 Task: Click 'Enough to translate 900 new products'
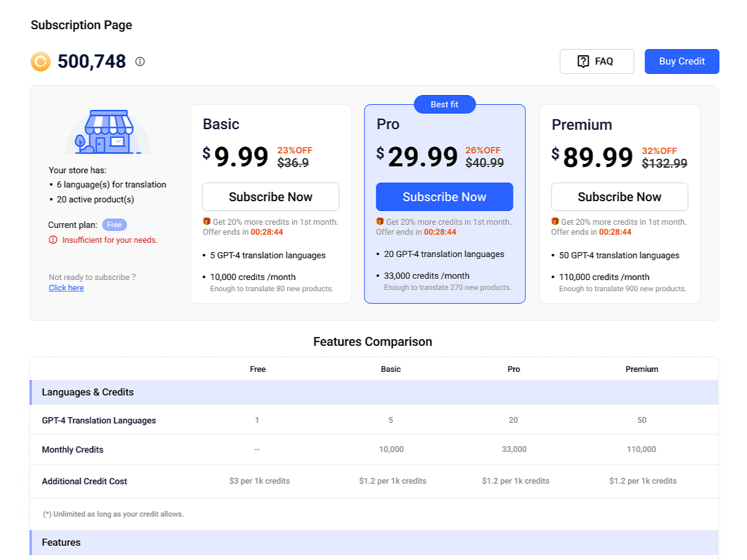click(x=623, y=289)
